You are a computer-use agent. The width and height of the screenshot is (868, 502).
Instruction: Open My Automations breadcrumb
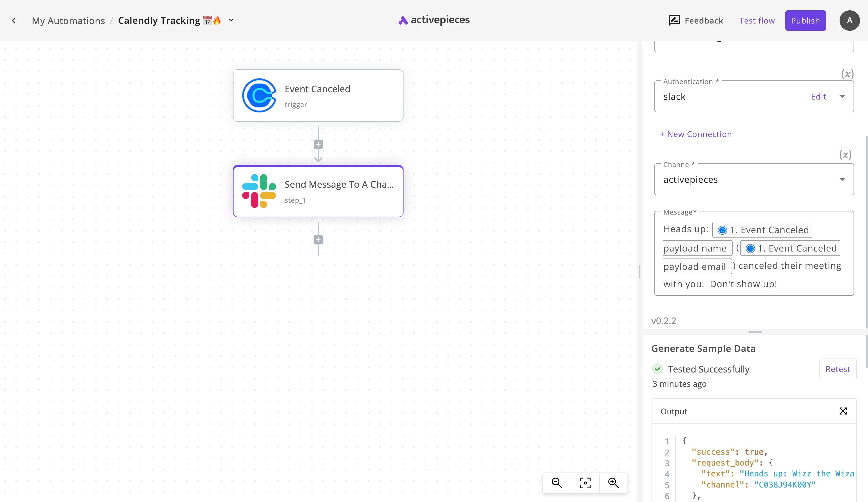click(x=68, y=21)
